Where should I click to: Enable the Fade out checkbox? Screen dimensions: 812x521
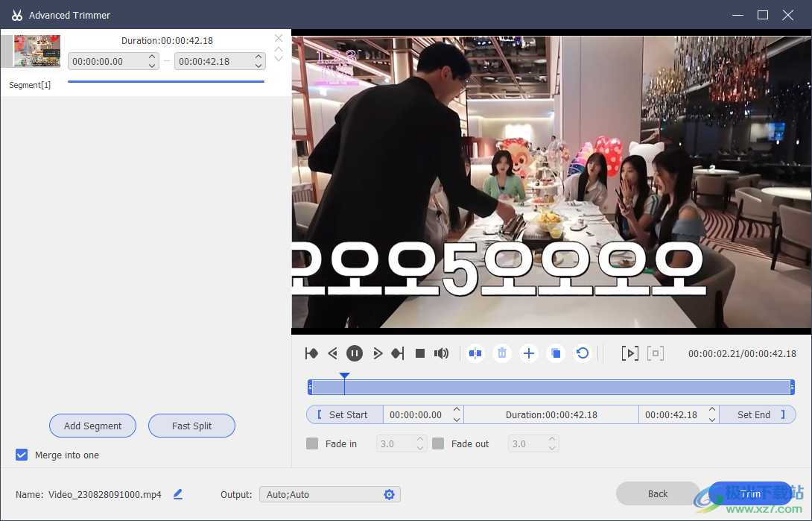tap(438, 443)
